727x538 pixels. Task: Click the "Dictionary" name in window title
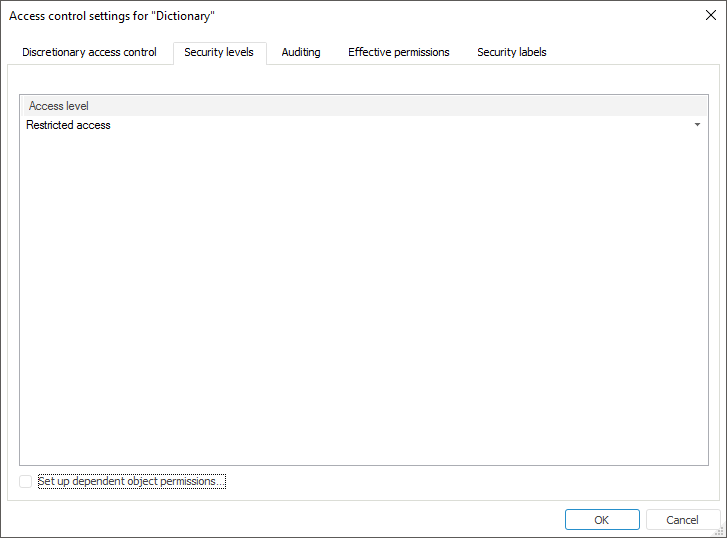[183, 16]
